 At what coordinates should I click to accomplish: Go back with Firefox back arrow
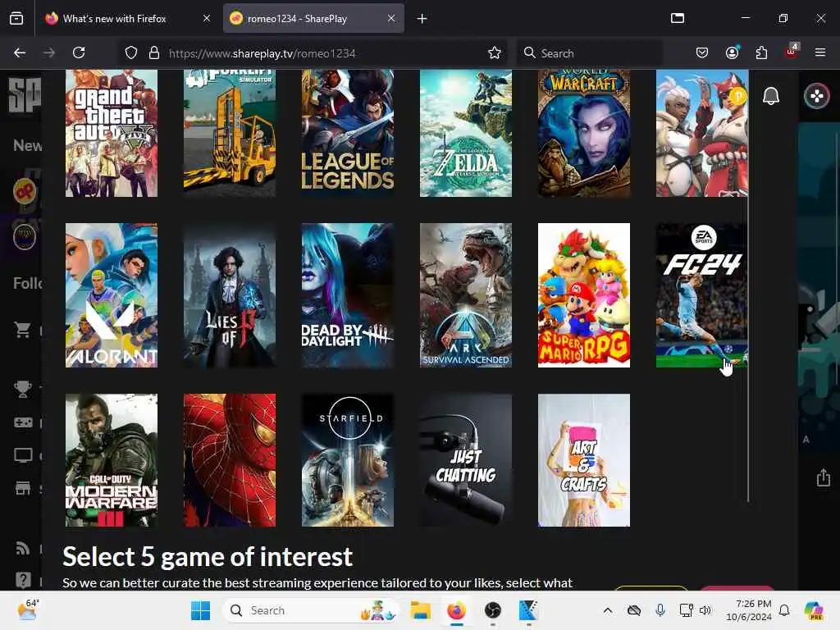(x=20, y=52)
